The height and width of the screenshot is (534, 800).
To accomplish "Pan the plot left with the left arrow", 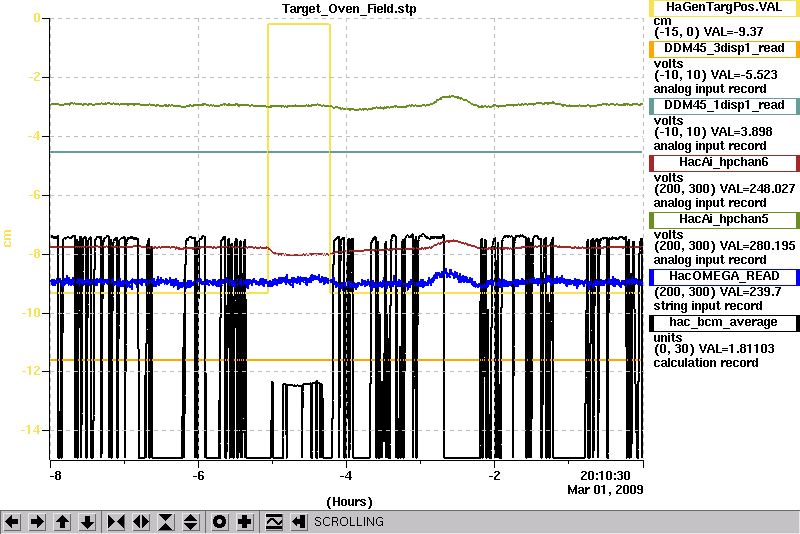I will (x=12, y=522).
